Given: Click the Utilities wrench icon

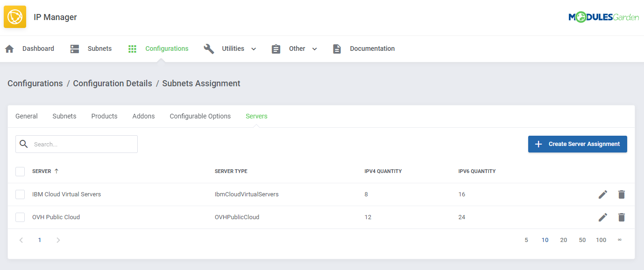Looking at the screenshot, I should pos(209,48).
